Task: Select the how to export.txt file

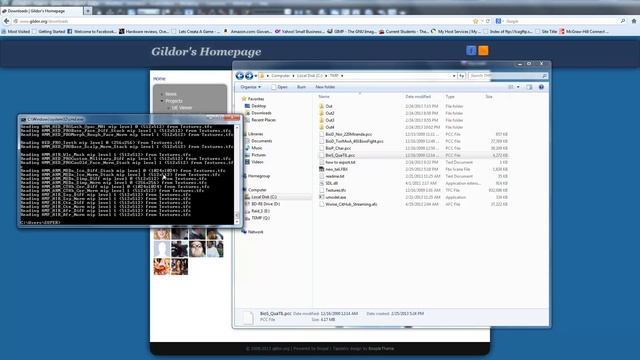Action: point(340,162)
